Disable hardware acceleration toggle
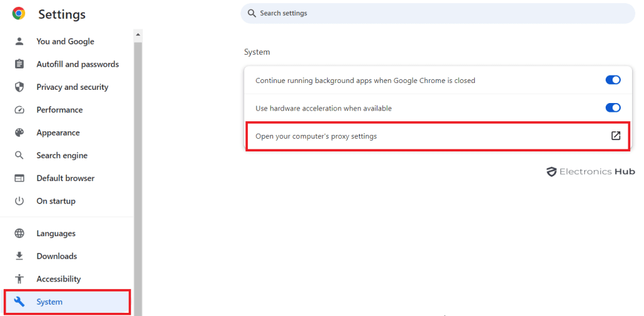Image resolution: width=644 pixels, height=316 pixels. coord(613,108)
